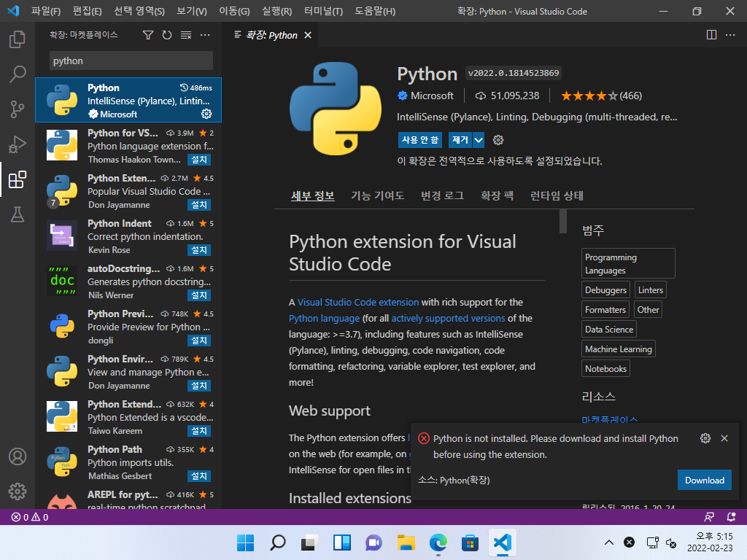
Task: Show errors and warnings in status bar
Action: tap(29, 517)
